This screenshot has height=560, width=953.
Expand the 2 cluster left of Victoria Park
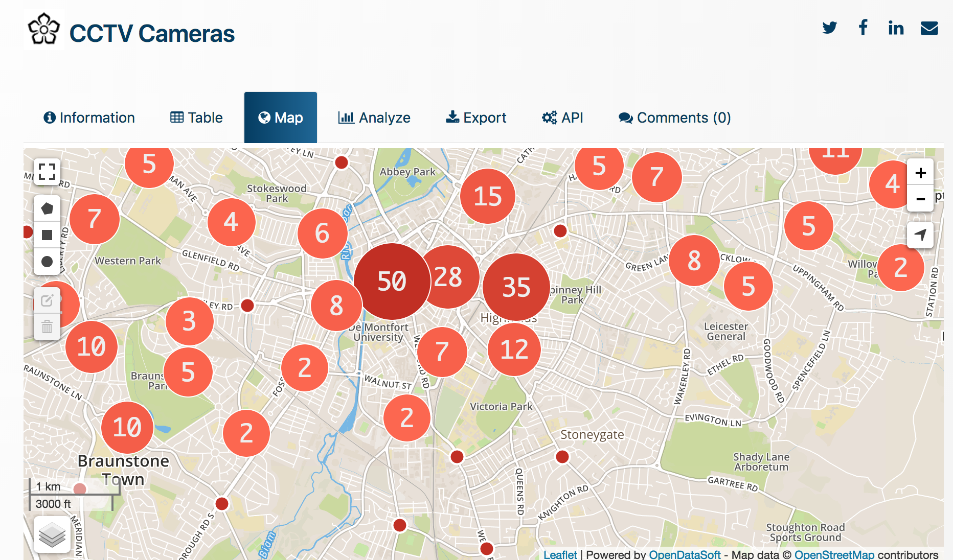click(x=407, y=418)
